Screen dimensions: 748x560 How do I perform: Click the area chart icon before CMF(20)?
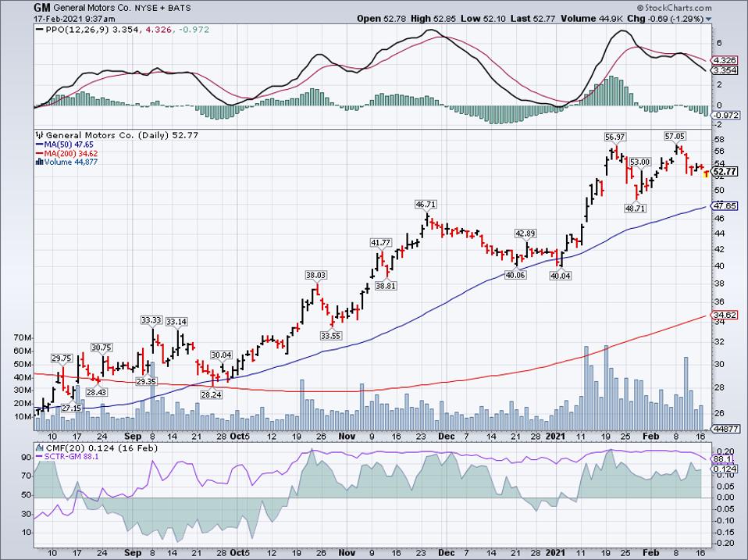pos(40,448)
